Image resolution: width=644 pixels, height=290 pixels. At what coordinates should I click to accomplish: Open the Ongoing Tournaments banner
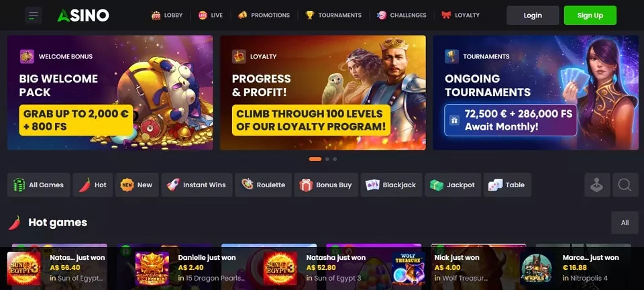(x=535, y=93)
